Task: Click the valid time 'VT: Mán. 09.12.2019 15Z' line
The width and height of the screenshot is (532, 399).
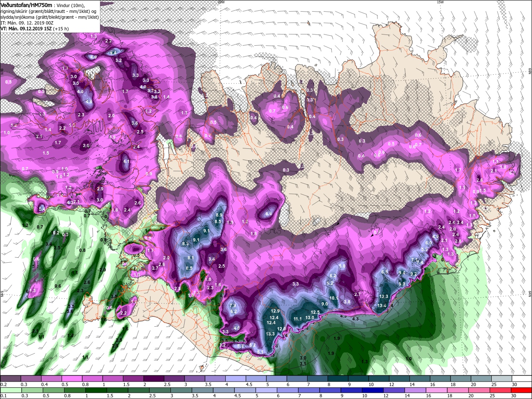Action: tap(27, 29)
